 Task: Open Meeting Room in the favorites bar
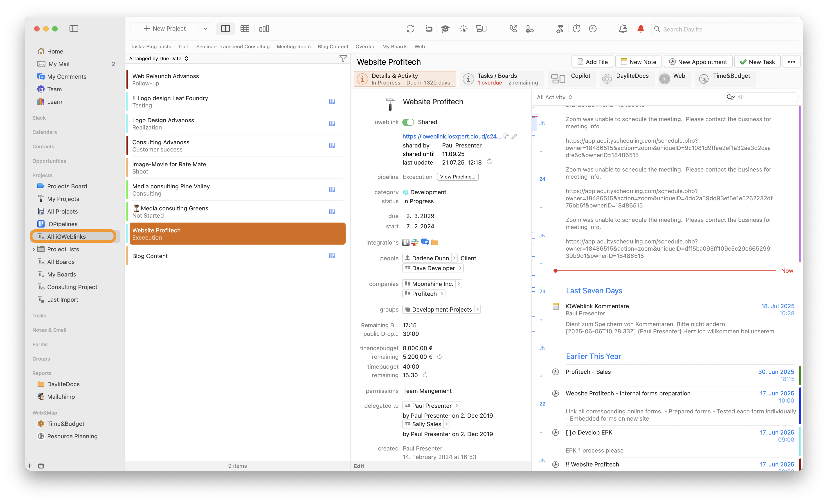pos(293,47)
